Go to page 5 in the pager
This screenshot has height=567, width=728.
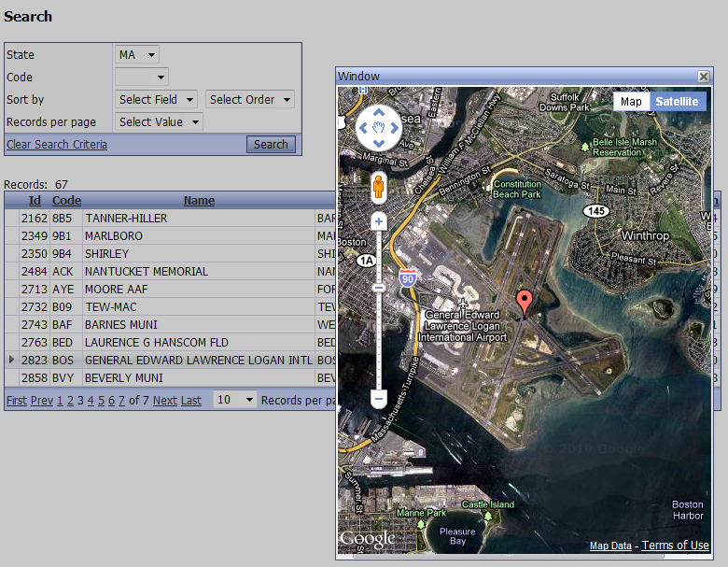click(101, 400)
